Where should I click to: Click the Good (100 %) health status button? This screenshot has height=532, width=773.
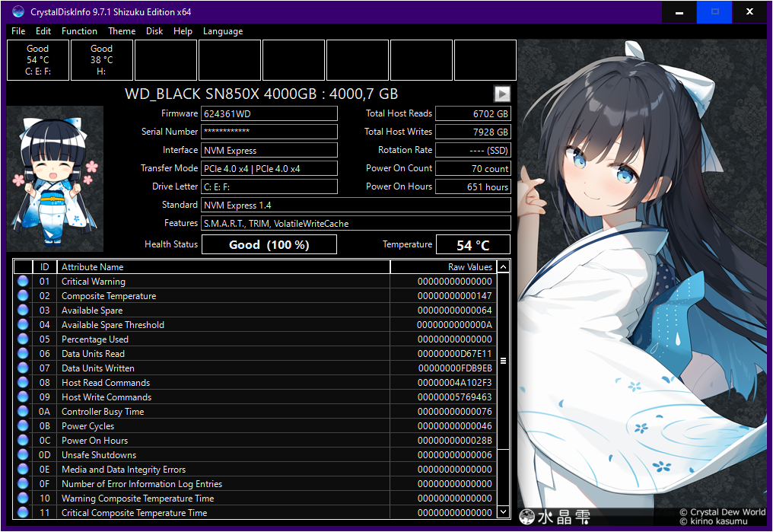coord(269,244)
